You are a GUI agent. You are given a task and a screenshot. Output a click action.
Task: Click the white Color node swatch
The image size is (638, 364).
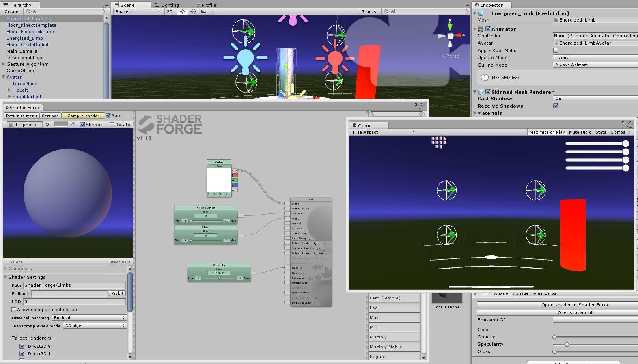[x=219, y=180]
